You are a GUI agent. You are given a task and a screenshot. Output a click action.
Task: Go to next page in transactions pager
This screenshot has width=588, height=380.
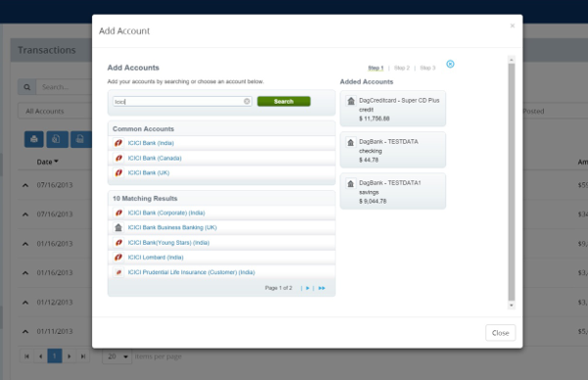pos(69,356)
